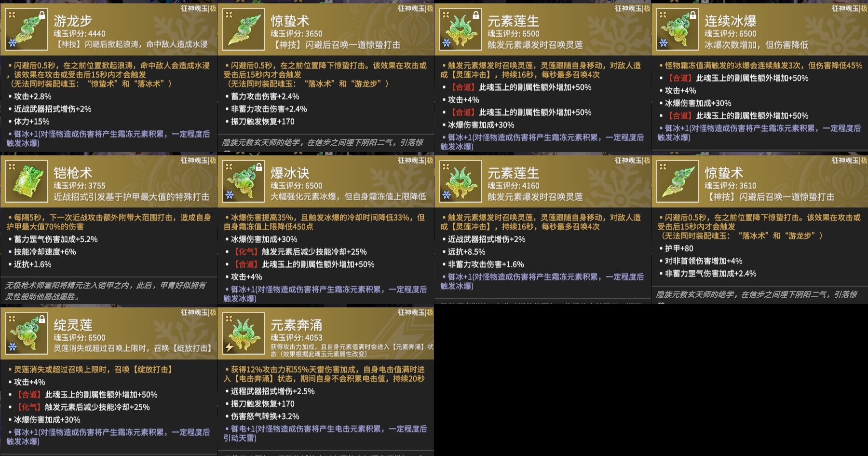Screen dimensions: 868x456
Task: Select the 元素奔涌 lotus jade icon
Action: pos(244,333)
